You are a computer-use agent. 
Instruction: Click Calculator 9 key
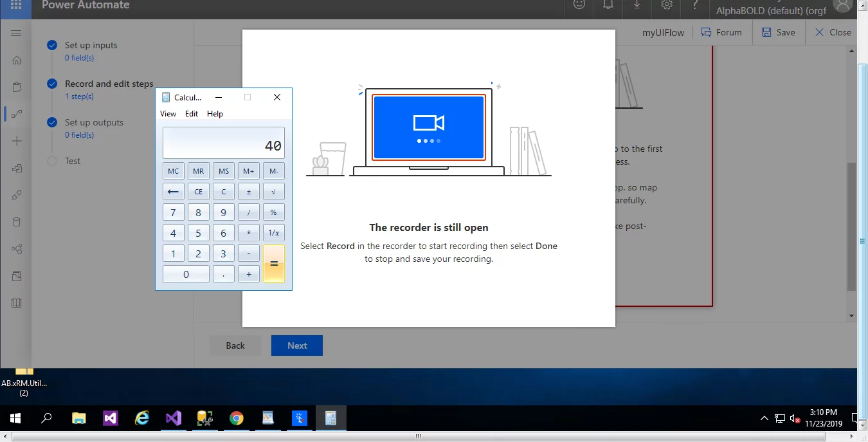224,212
